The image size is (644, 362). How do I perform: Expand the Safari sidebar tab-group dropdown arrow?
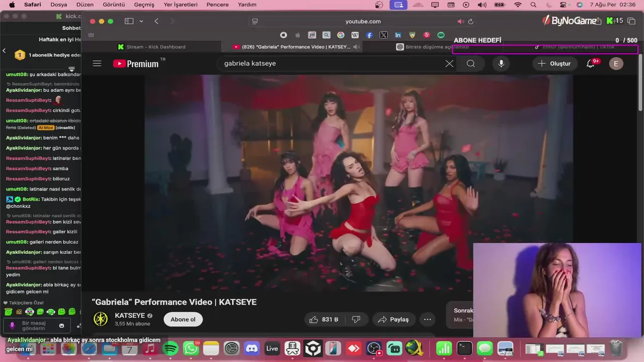(x=141, y=21)
